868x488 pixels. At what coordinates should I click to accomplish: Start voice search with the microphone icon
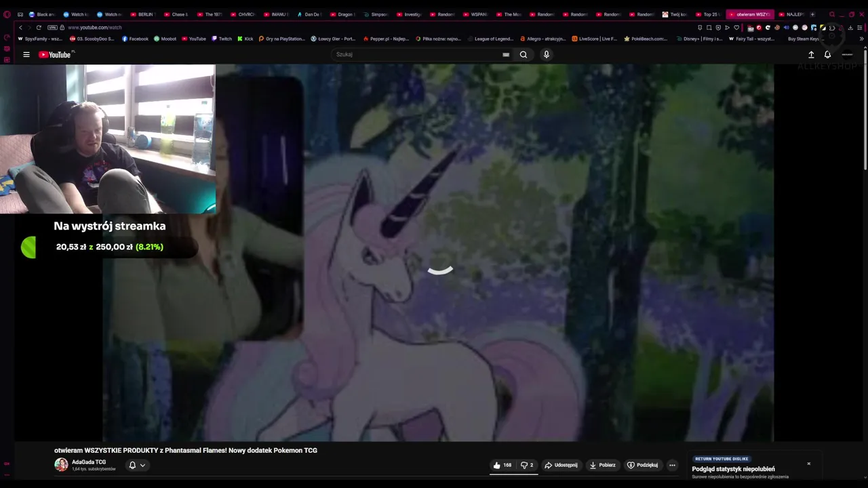click(546, 55)
